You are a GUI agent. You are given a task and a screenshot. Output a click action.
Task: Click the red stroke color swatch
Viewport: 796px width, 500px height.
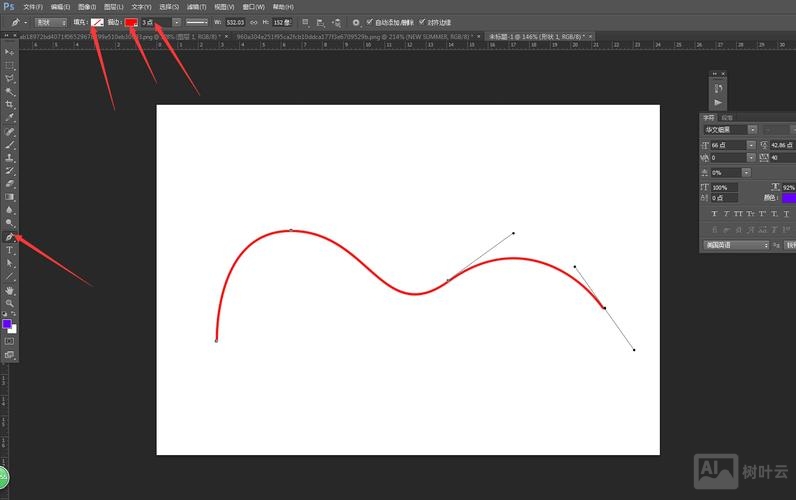130,21
